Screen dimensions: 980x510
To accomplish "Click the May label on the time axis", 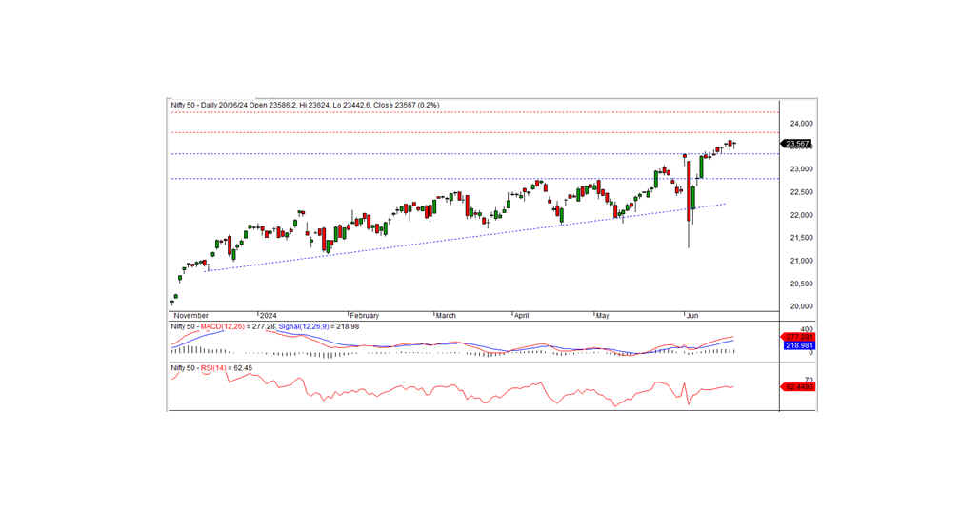I will (602, 316).
